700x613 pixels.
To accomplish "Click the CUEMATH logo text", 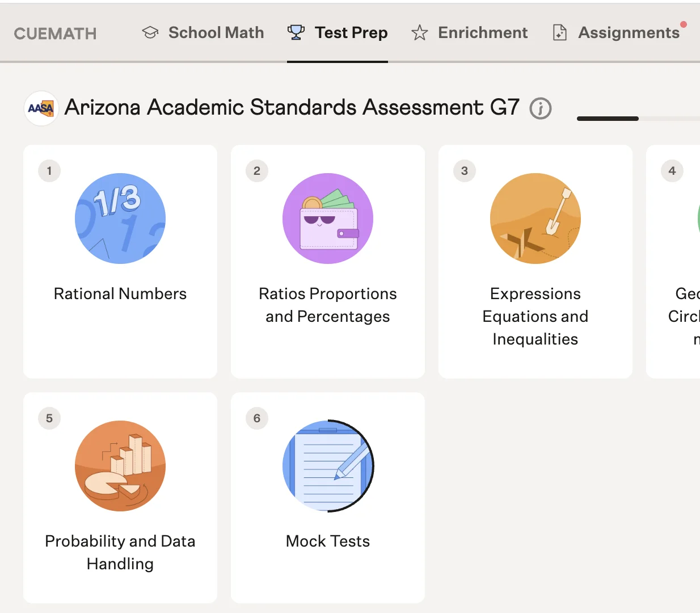I will (55, 33).
